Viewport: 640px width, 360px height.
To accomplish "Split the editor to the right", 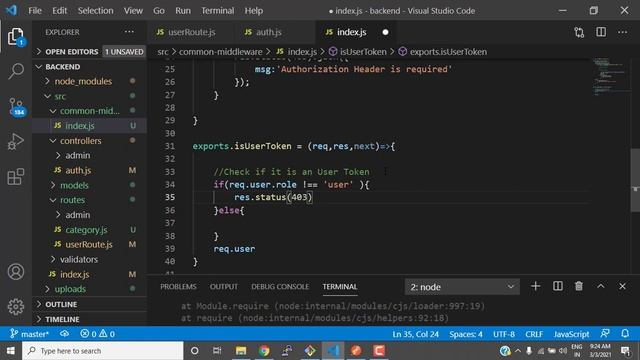I will 601,32.
